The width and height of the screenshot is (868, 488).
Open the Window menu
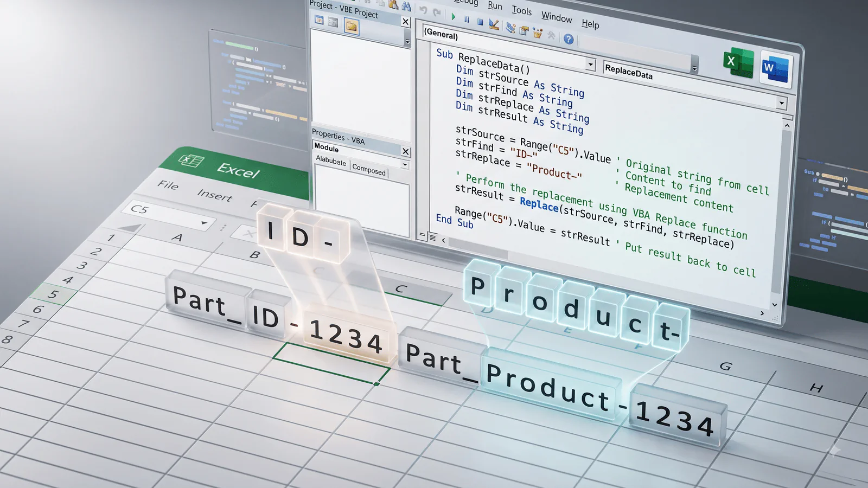(557, 17)
